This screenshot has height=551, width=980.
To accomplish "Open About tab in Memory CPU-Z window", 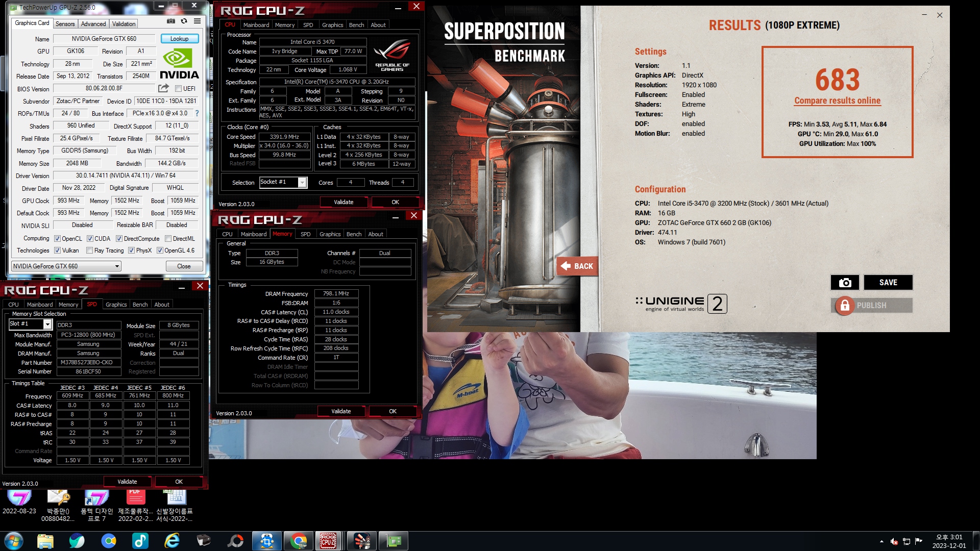I will tap(376, 234).
